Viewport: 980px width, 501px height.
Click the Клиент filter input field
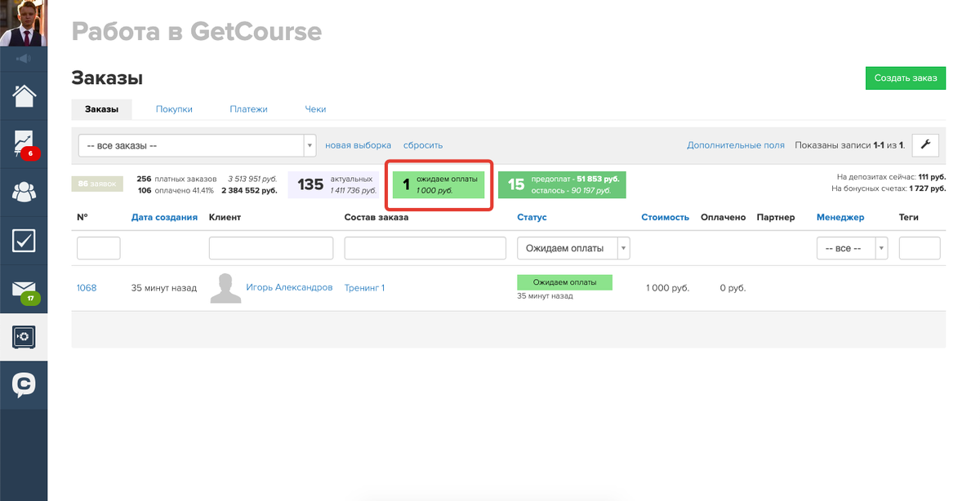point(271,248)
